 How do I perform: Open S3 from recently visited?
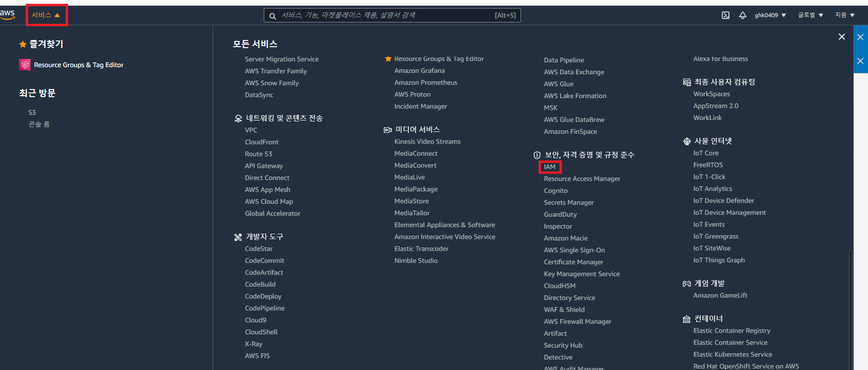tap(32, 112)
